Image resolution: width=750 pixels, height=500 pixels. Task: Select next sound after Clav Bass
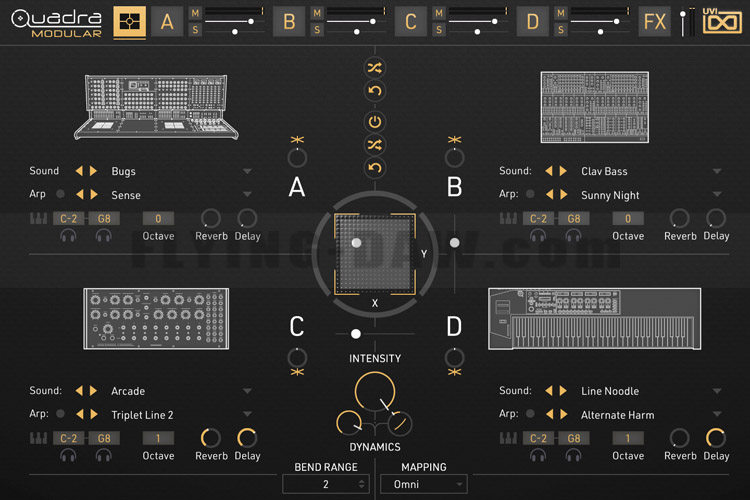point(563,171)
